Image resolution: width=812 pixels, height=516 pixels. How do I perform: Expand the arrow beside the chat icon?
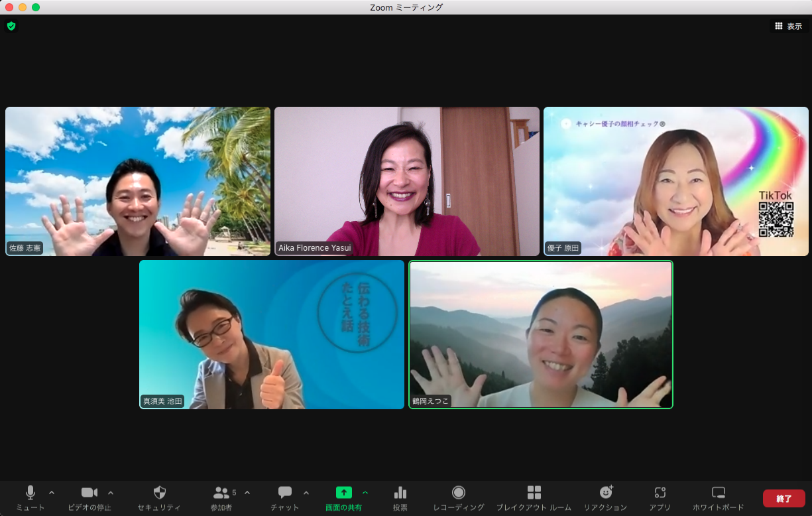[x=306, y=493]
